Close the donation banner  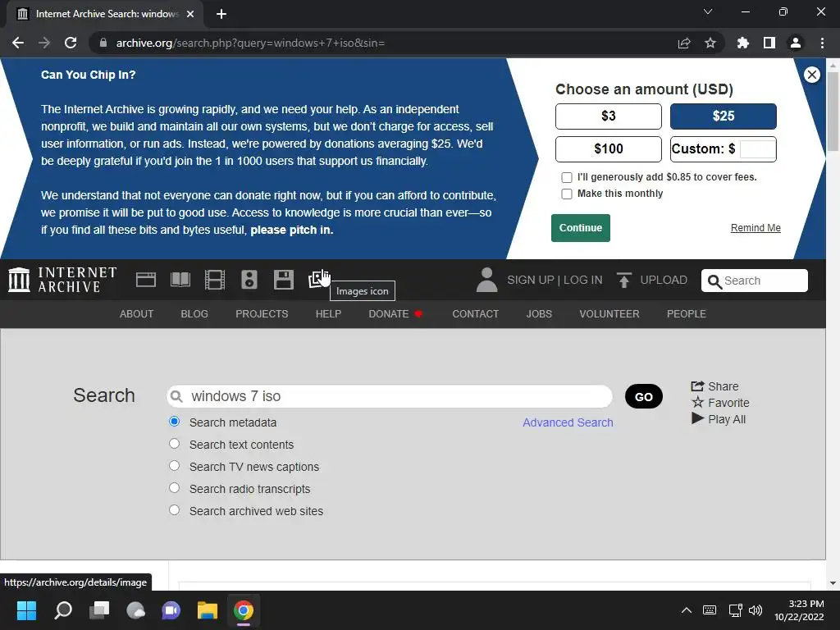click(x=811, y=75)
